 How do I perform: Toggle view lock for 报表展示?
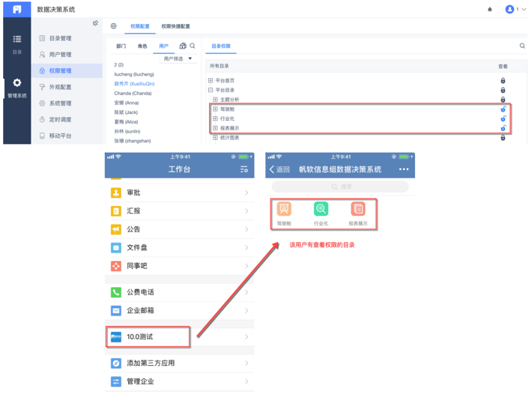click(x=504, y=128)
